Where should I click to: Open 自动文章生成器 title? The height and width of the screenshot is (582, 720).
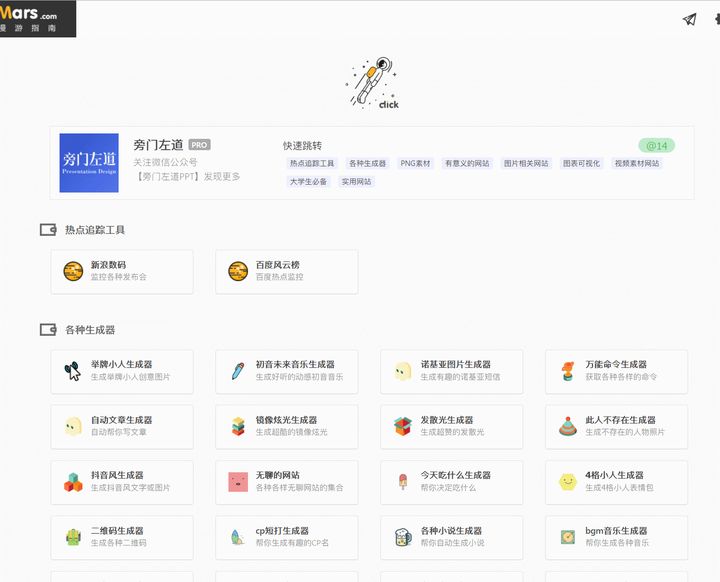tap(121, 420)
